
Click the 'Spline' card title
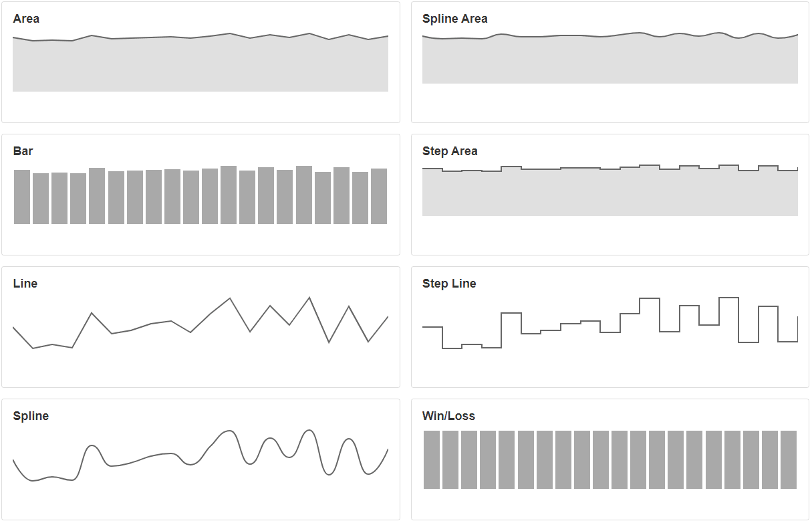point(31,416)
